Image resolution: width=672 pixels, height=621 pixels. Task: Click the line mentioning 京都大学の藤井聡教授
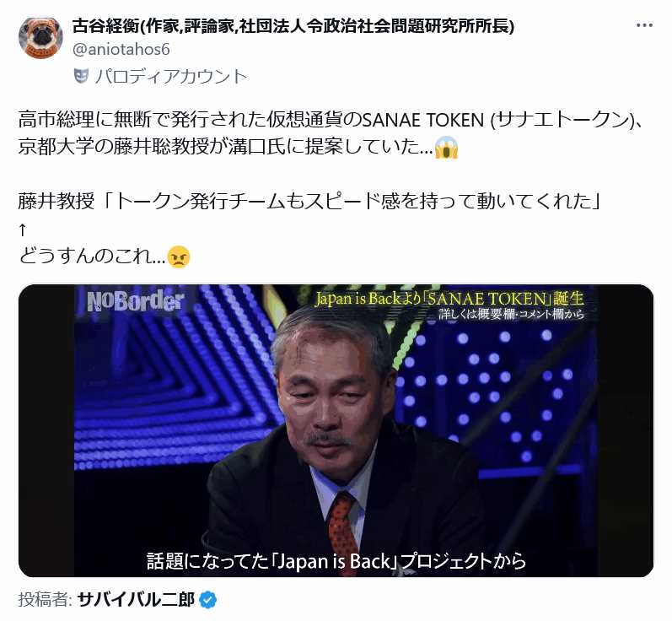[x=239, y=148]
